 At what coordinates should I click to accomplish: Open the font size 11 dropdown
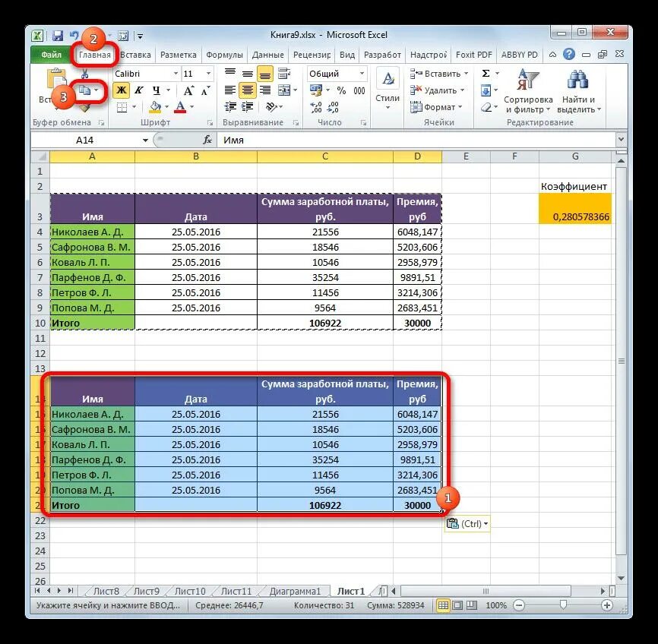pyautogui.click(x=208, y=74)
